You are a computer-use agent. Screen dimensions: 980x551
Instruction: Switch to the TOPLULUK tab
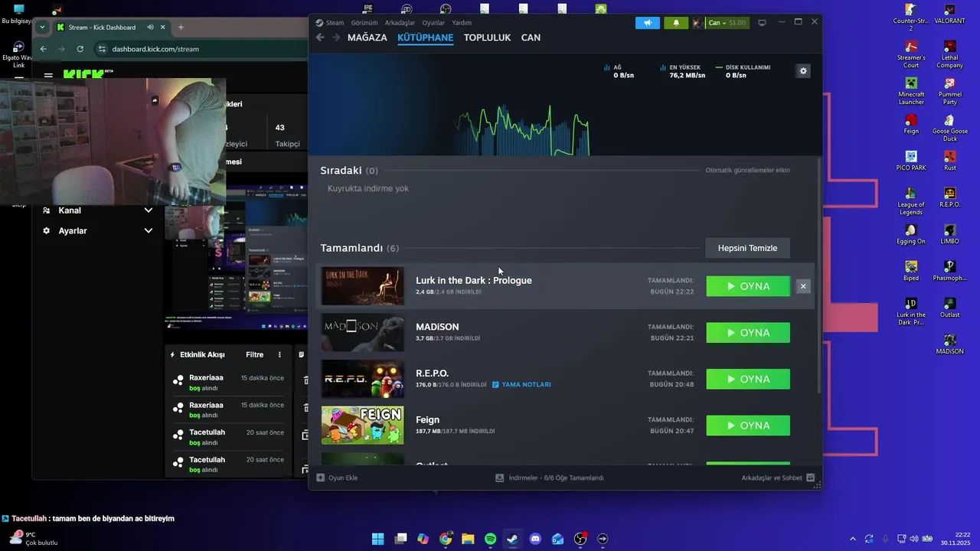pos(487,37)
